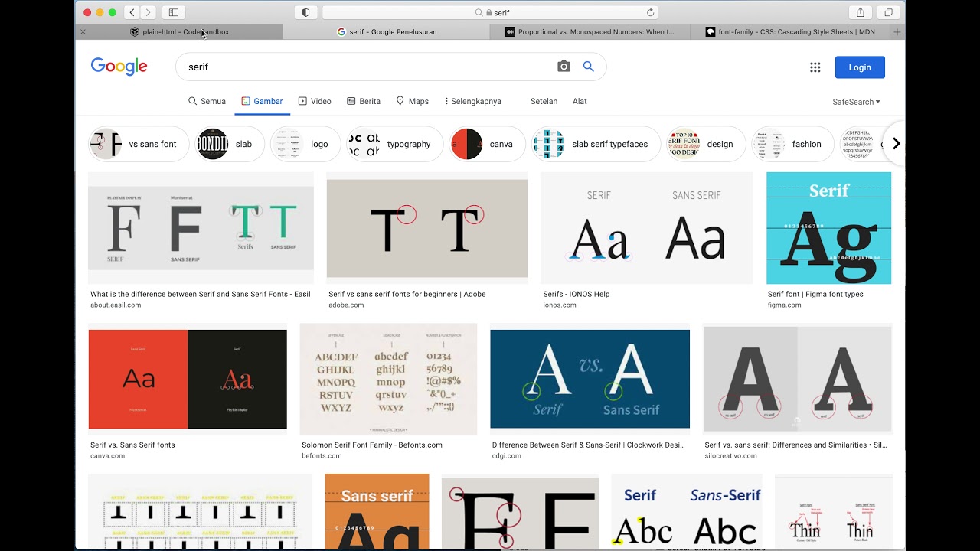
Task: Show Safari tab overview button
Action: (888, 12)
